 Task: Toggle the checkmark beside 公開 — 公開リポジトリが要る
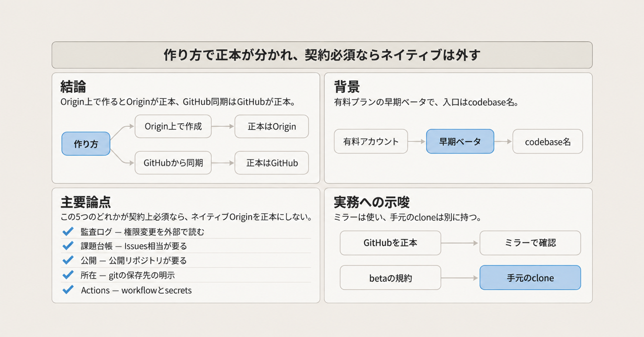[x=67, y=260]
